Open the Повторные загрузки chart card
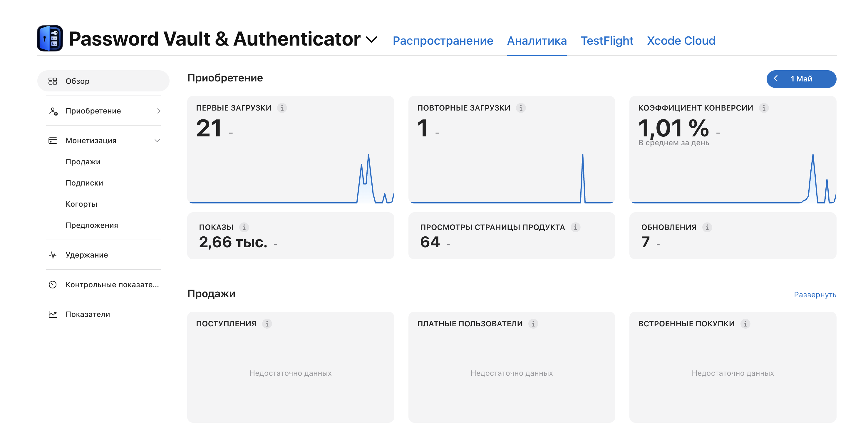868x431 pixels. 512,150
